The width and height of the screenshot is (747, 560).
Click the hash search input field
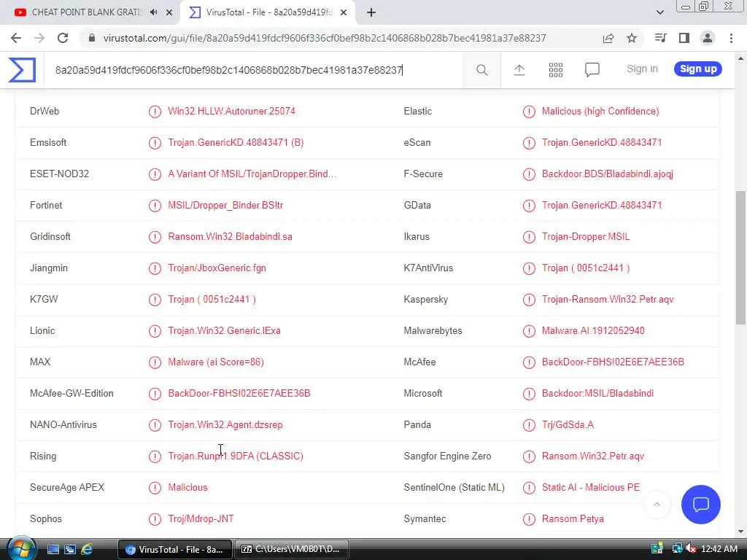(x=253, y=70)
